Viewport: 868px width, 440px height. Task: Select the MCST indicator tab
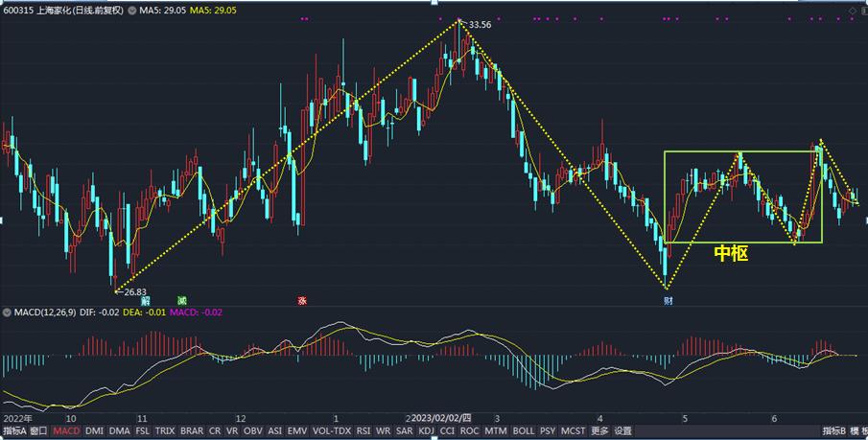573,430
